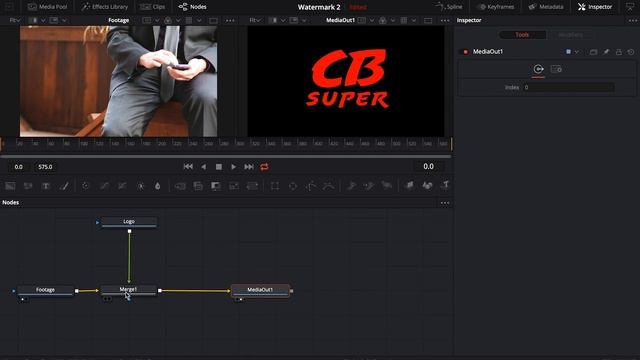This screenshot has width=640, height=360.
Task: Select the Text+ tool in the toolbar
Action: click(46, 186)
